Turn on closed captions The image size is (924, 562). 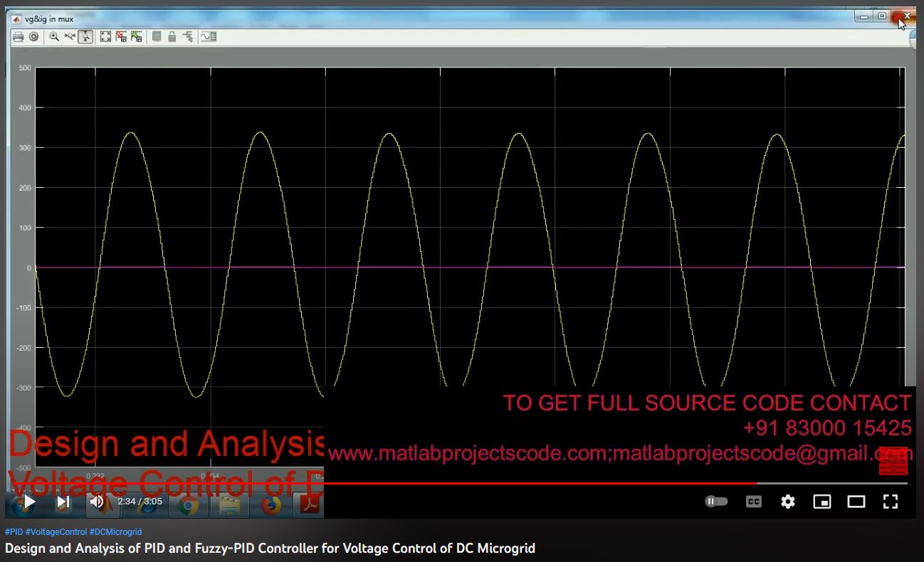(753, 502)
